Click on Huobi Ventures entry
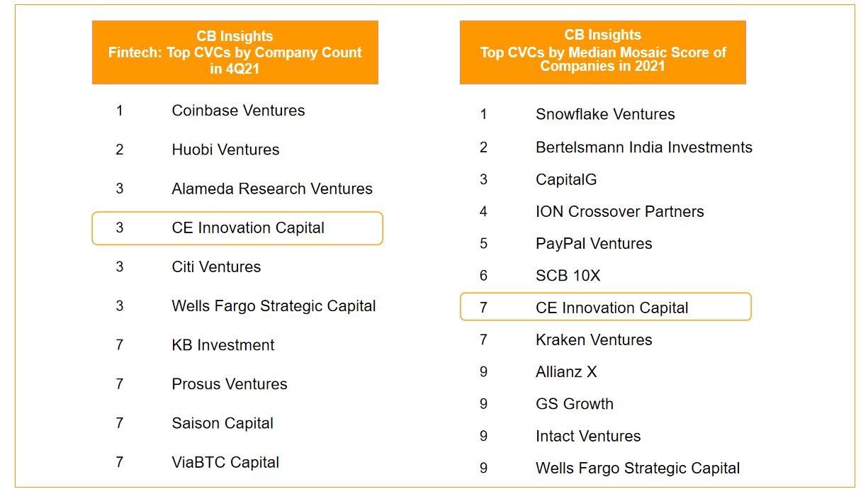The image size is (868, 494). pos(225,150)
